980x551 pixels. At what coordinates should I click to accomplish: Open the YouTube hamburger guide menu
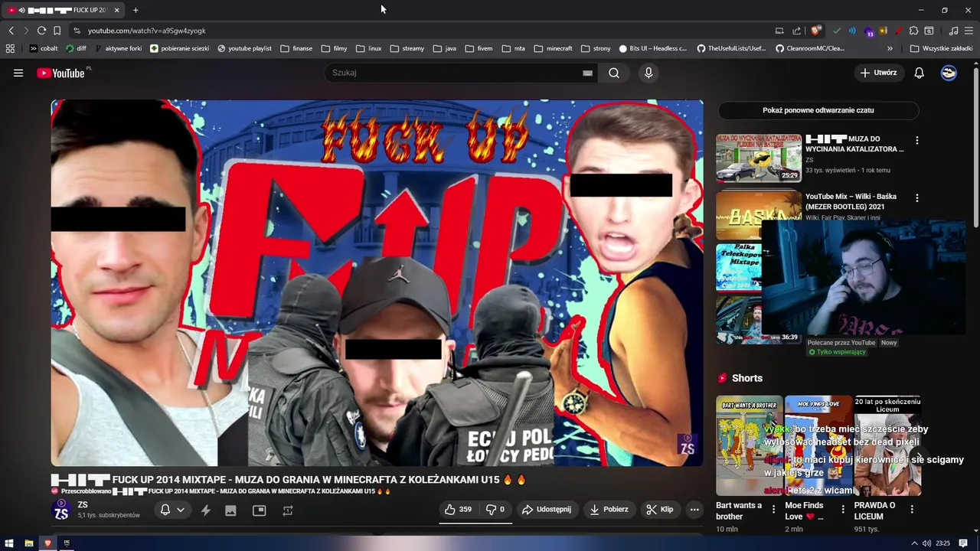pos(18,73)
